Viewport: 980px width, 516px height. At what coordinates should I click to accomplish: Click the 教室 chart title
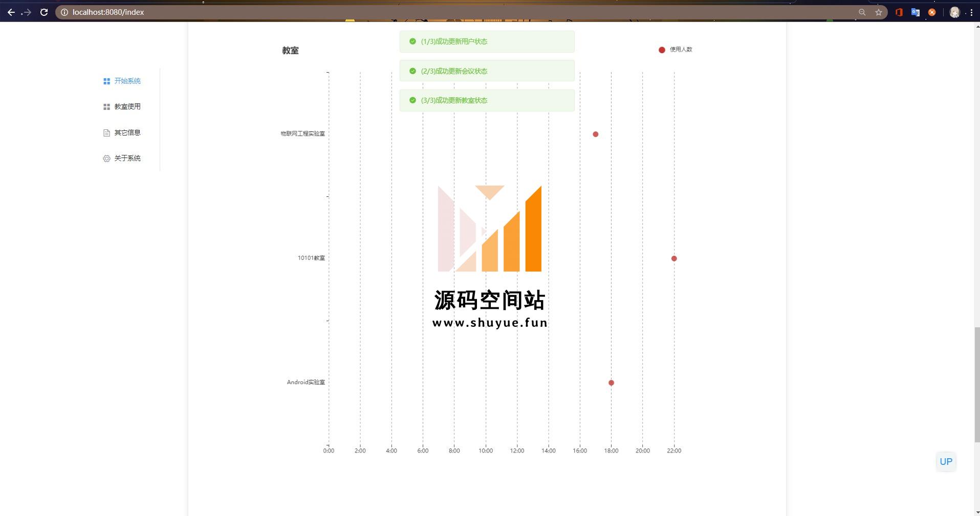tap(290, 50)
